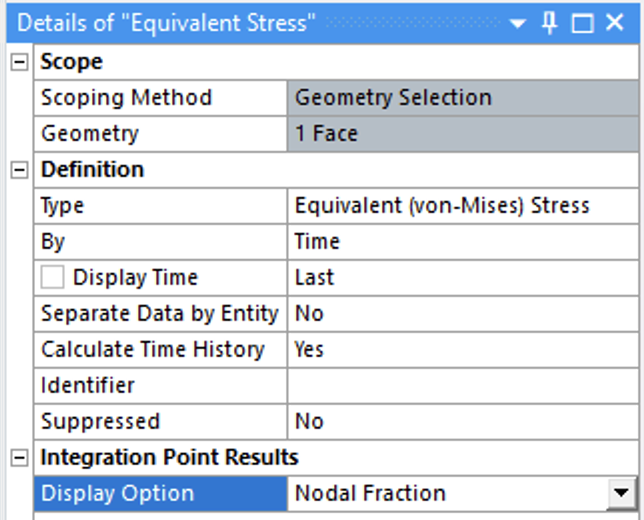Screen dimensions: 644x520
Task: Open the Display Option dropdown arrow
Action: [x=623, y=493]
